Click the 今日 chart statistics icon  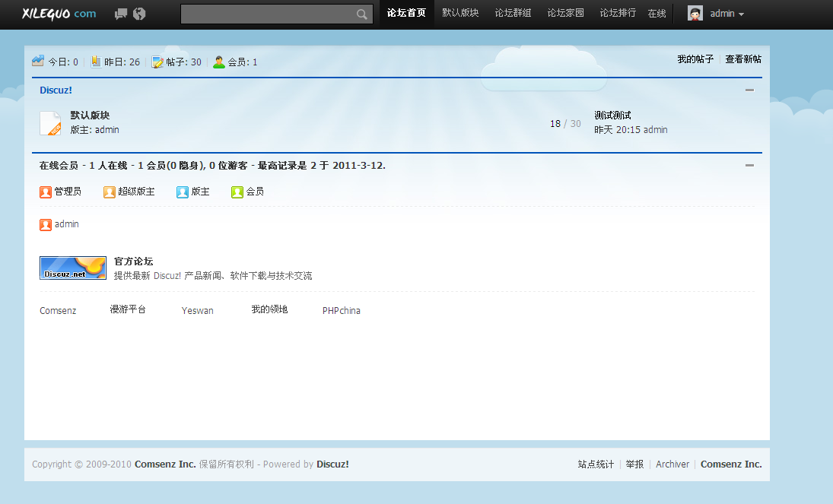(x=38, y=61)
